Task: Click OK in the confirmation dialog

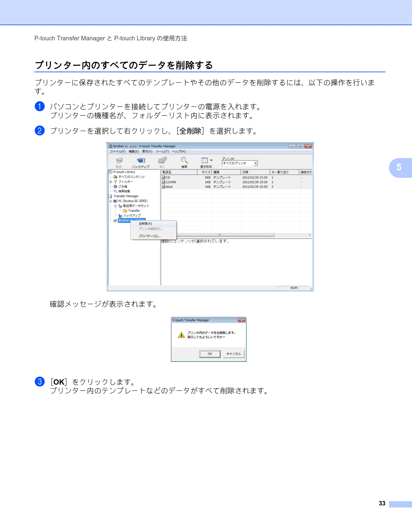Action: coord(210,354)
